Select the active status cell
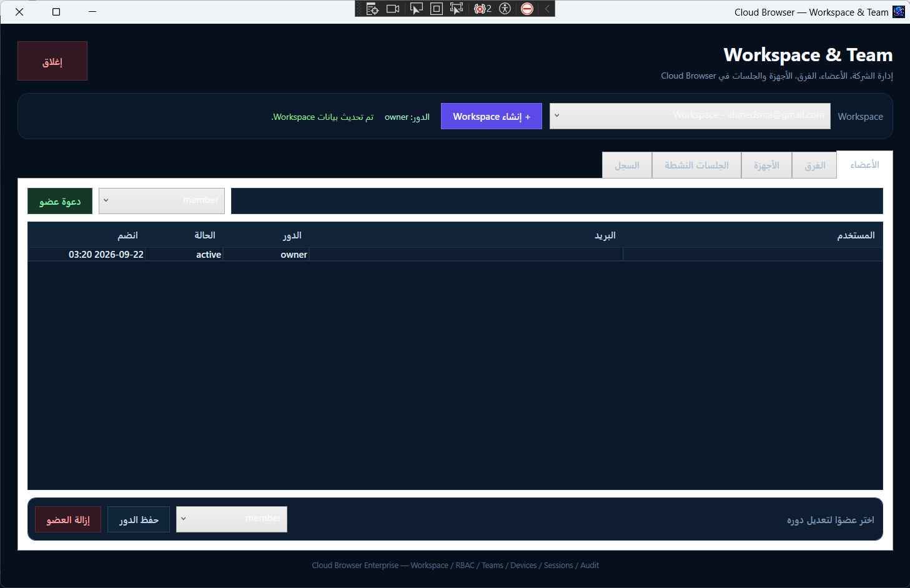This screenshot has width=910, height=588. (185, 255)
